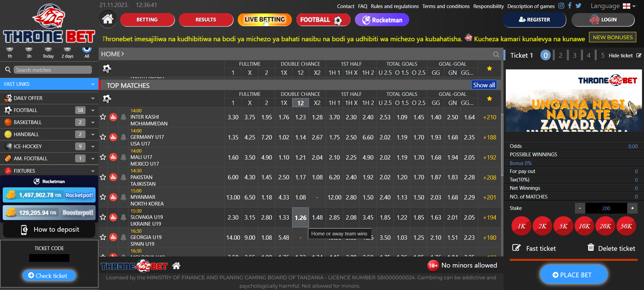Click the PLACE BET button
This screenshot has height=290, width=644.
pos(574,275)
